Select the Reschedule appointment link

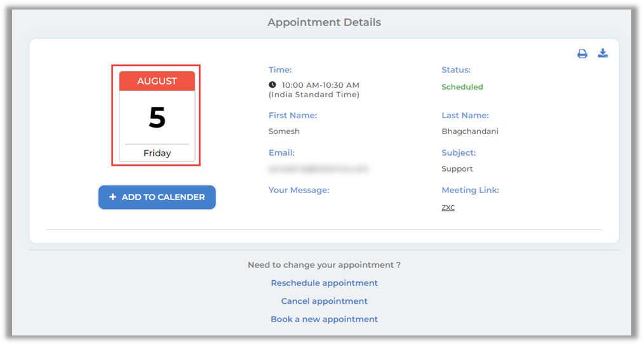pos(324,283)
